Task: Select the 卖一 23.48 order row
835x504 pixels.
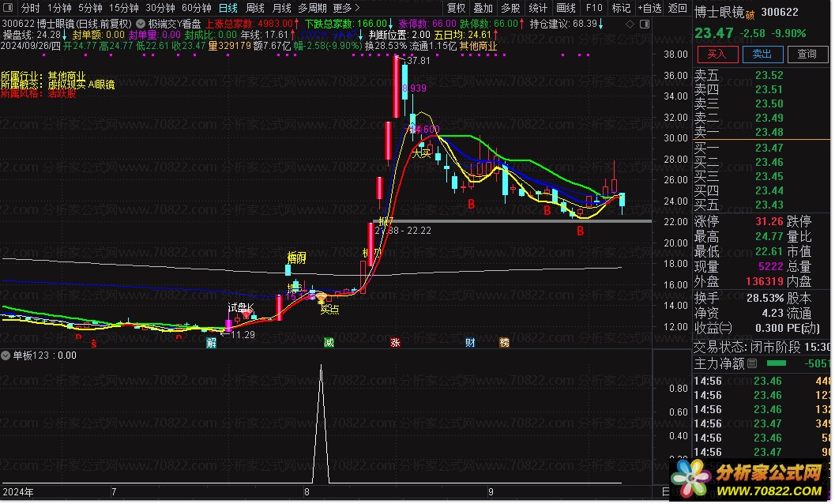Action: point(761,132)
